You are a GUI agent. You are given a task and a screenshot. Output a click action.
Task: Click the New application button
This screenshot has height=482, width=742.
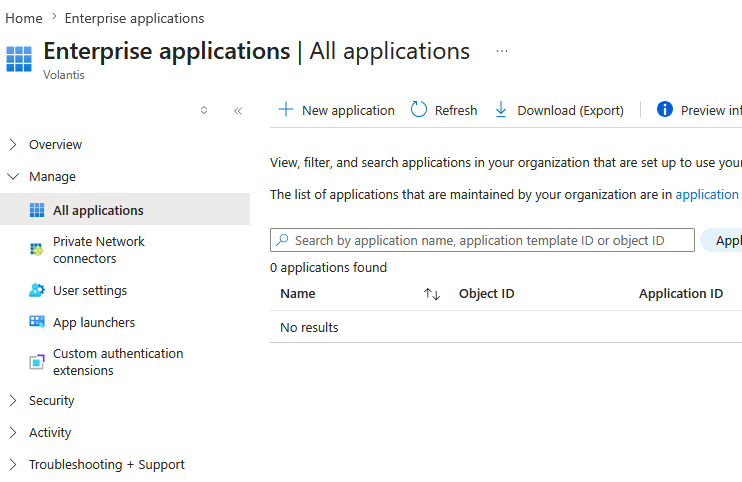coord(336,110)
